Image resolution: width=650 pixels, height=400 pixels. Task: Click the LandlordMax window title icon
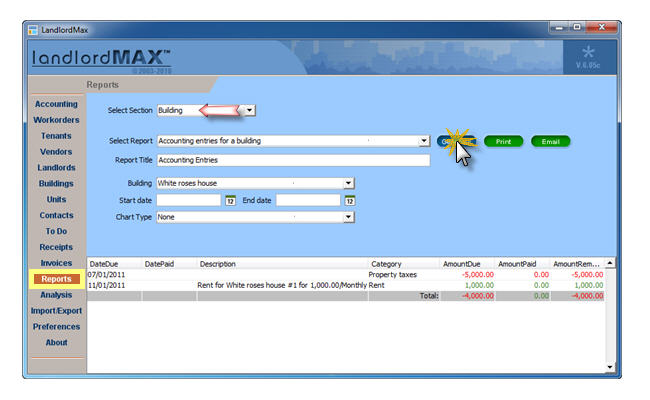pos(33,30)
